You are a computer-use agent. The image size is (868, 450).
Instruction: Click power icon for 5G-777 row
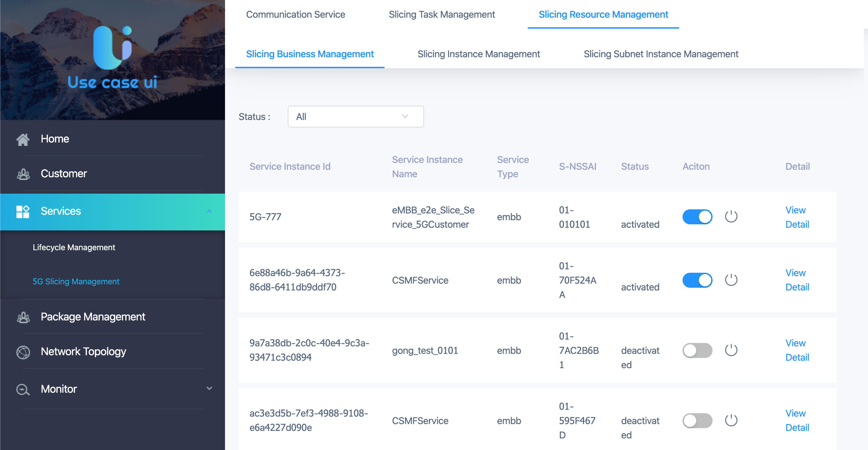click(731, 216)
